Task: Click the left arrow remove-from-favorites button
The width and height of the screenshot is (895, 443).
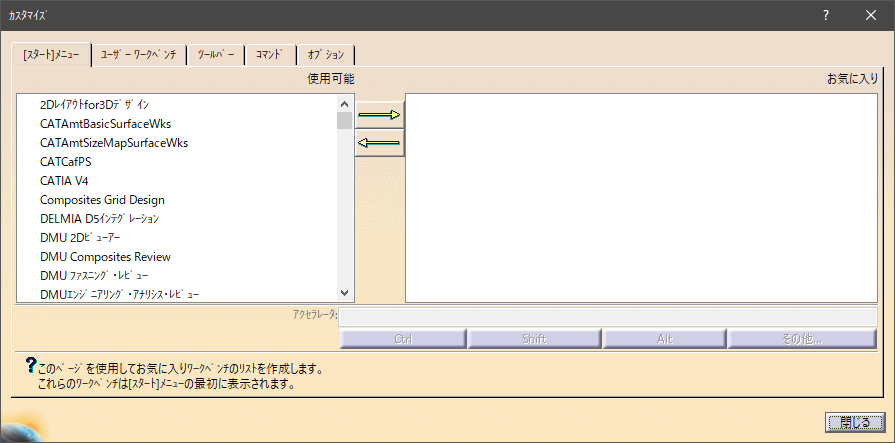Action: pyautogui.click(x=379, y=144)
